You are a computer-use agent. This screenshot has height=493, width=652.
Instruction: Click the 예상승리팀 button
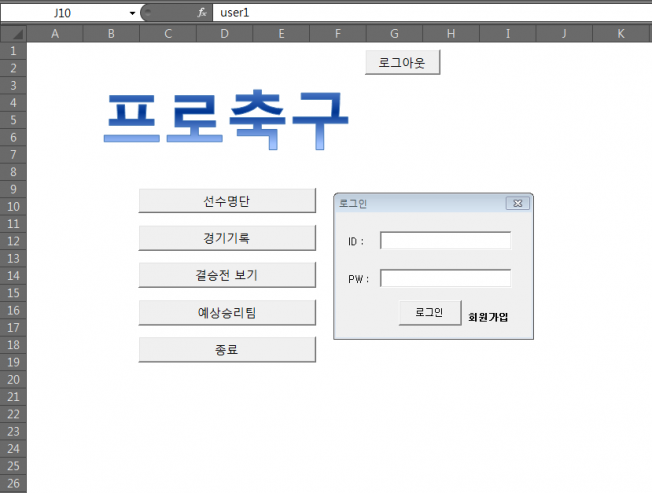pos(227,313)
